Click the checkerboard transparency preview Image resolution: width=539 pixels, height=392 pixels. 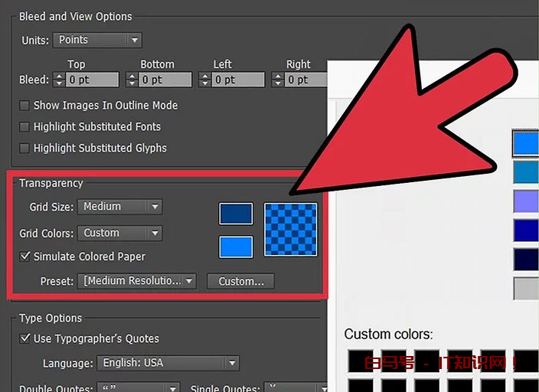tap(291, 229)
